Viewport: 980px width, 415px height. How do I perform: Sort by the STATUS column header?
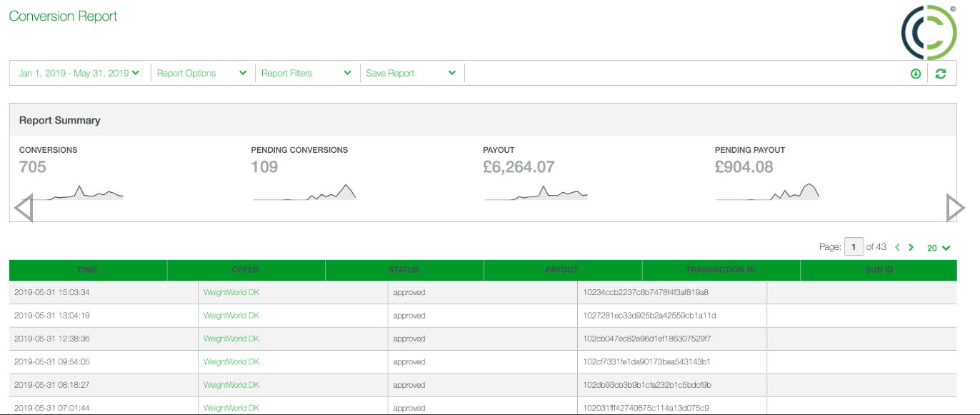404,270
